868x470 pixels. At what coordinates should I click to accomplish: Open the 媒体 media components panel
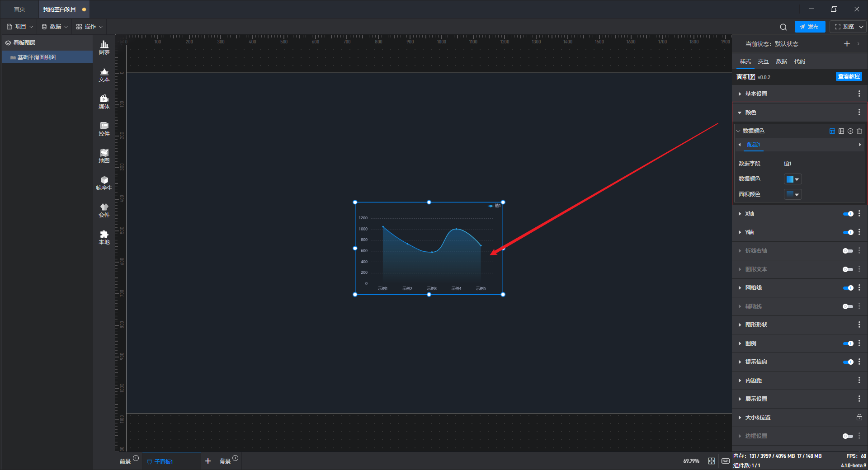(104, 102)
